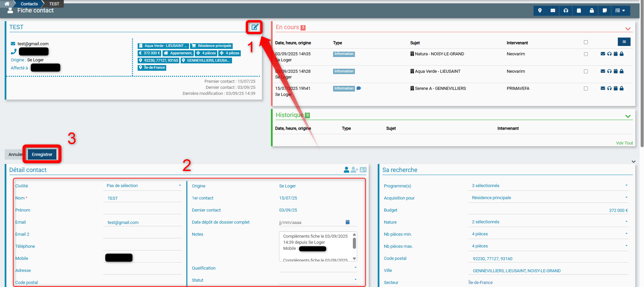
Task: Go to Contacts in the breadcrumb
Action: click(x=29, y=4)
